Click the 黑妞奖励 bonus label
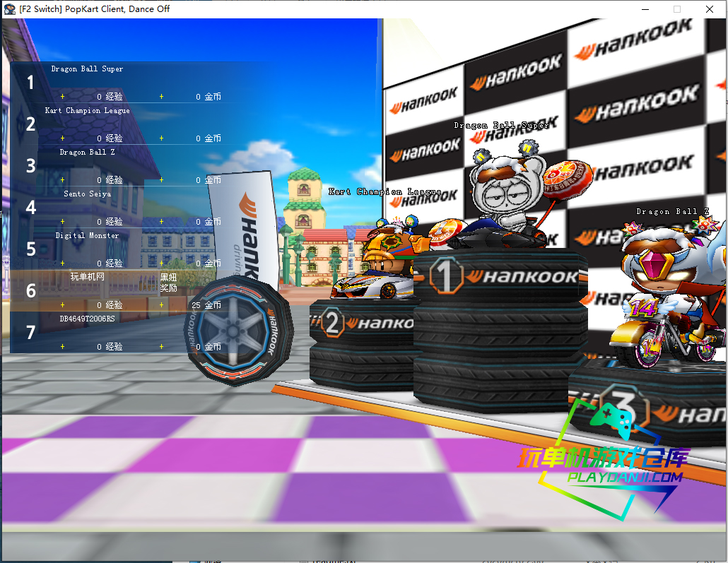Viewport: 728px width, 563px height. click(168, 283)
